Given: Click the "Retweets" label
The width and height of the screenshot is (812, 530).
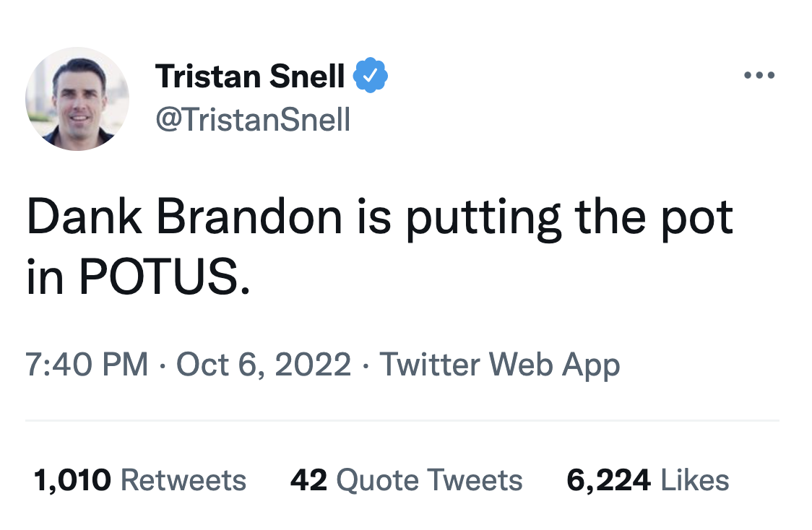Looking at the screenshot, I should pos(183,480).
